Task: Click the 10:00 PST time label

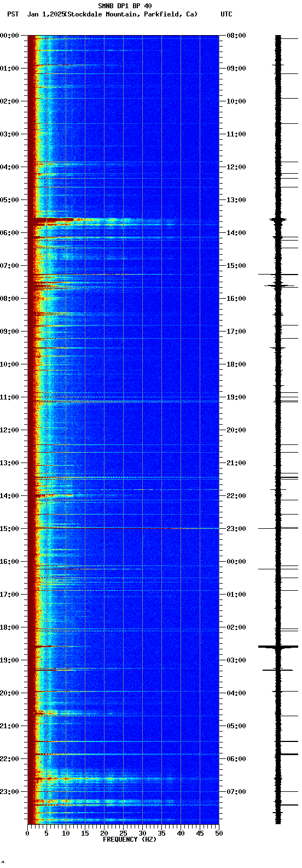Action: (10, 364)
